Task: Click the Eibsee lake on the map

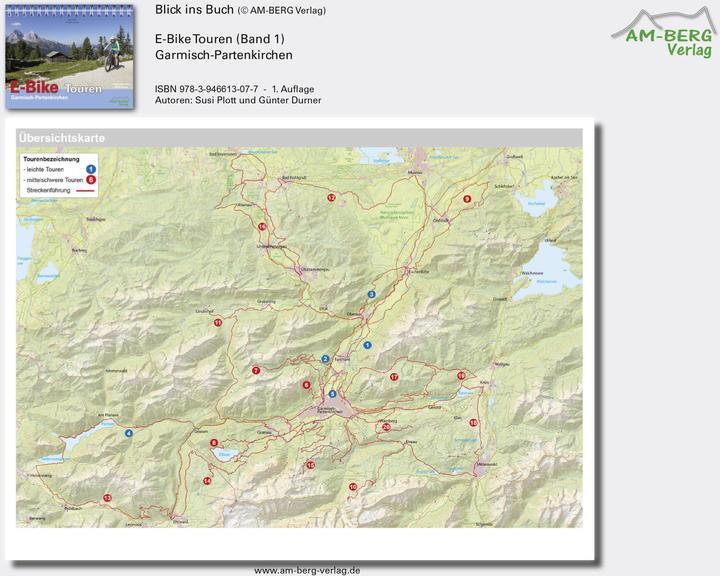Action: [x=225, y=454]
